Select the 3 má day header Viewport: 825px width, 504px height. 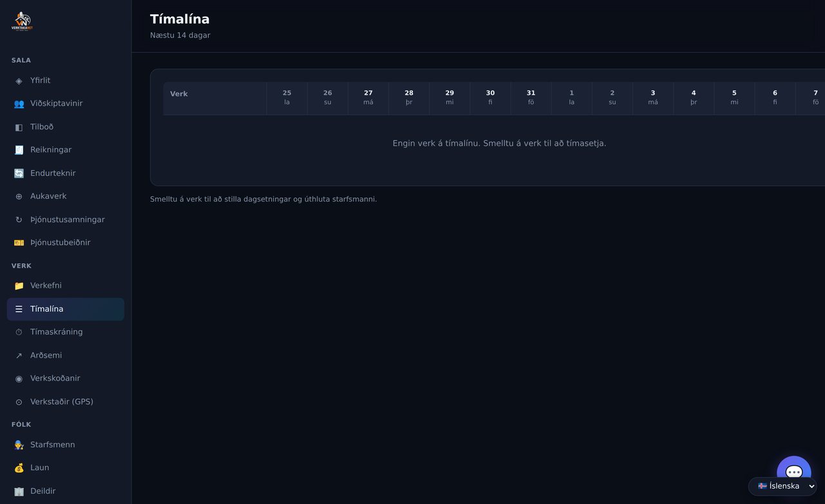[x=653, y=98]
